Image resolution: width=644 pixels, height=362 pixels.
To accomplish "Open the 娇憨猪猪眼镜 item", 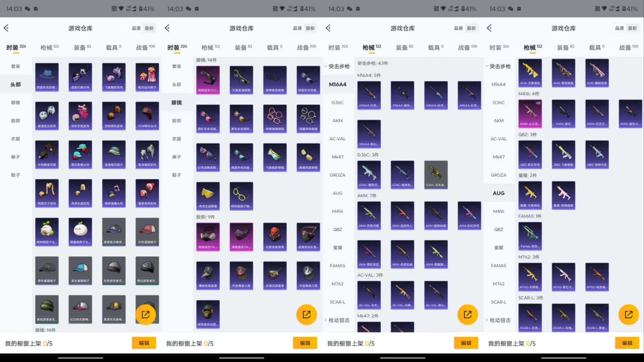I will (275, 119).
